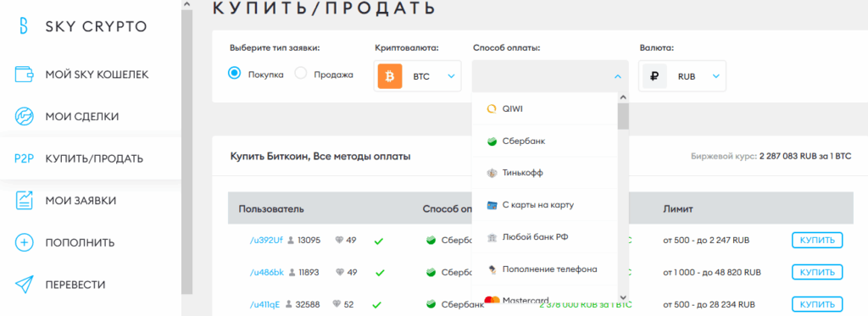Click the QIWI logo in dropdown list

(491, 109)
